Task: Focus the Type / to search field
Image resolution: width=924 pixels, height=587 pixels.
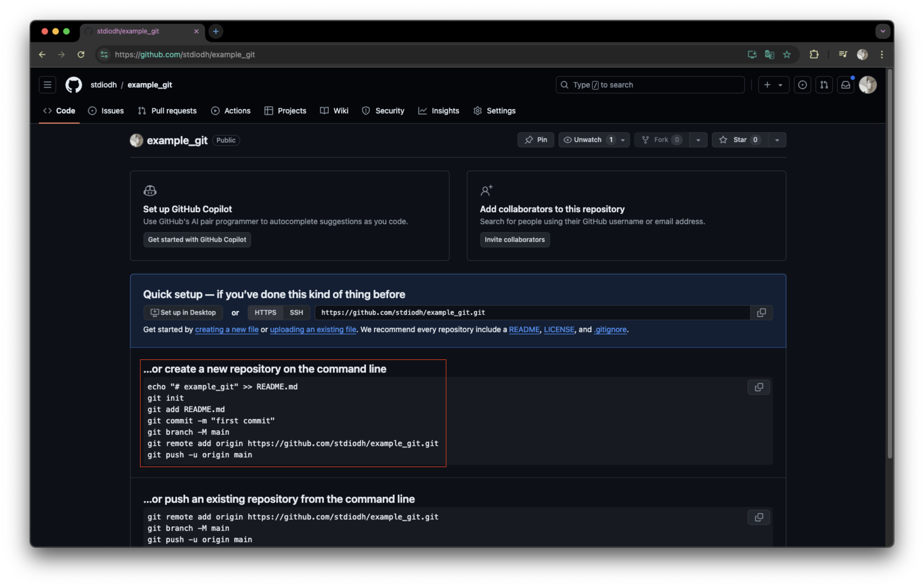Action: pyautogui.click(x=650, y=85)
